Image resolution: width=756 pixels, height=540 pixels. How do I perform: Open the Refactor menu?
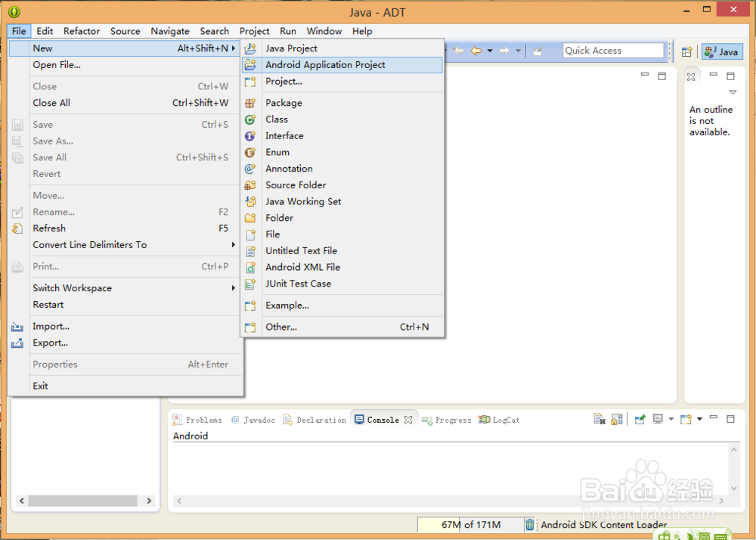[82, 31]
